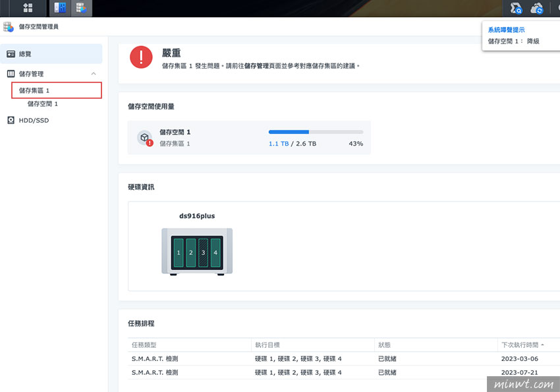Click the ds916plus device name
Screen dimensions: 560x392
tap(197, 216)
